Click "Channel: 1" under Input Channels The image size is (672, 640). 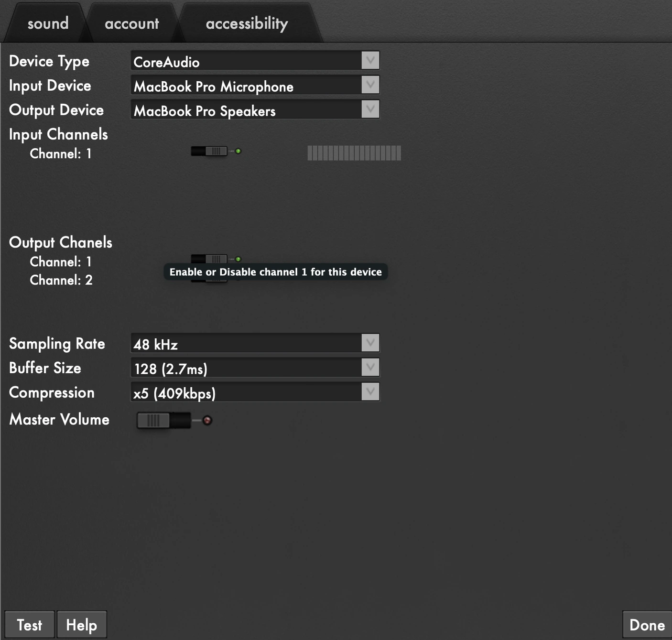(x=61, y=153)
